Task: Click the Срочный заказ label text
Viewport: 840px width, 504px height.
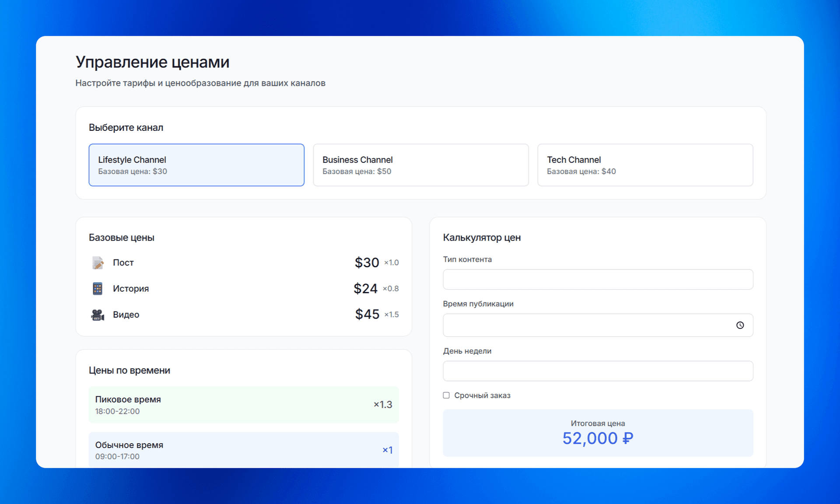Action: click(x=482, y=395)
